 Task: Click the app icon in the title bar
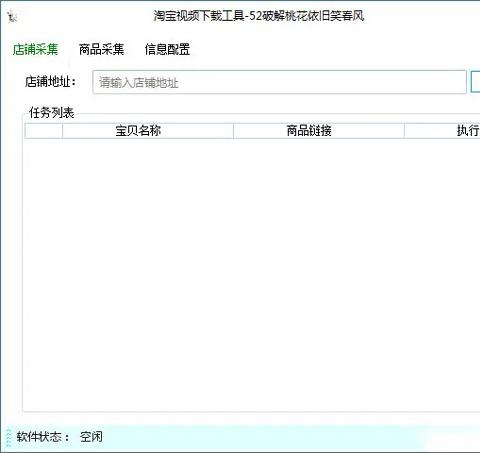tap(12, 16)
